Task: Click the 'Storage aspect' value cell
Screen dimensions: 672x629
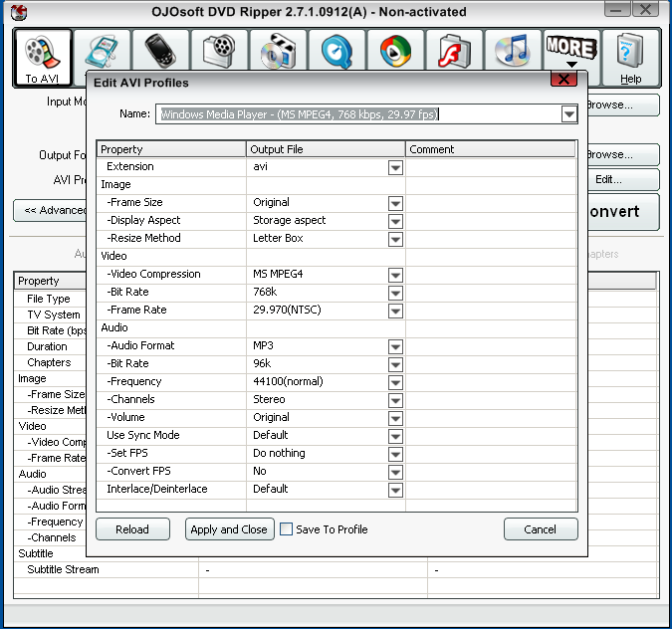Action: point(318,220)
